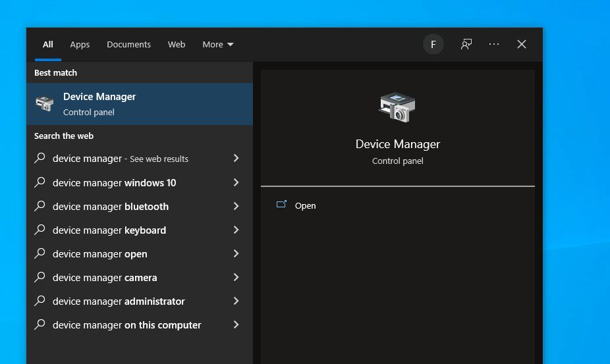Click the 'Device Manager' title in preview pane

pyautogui.click(x=398, y=144)
